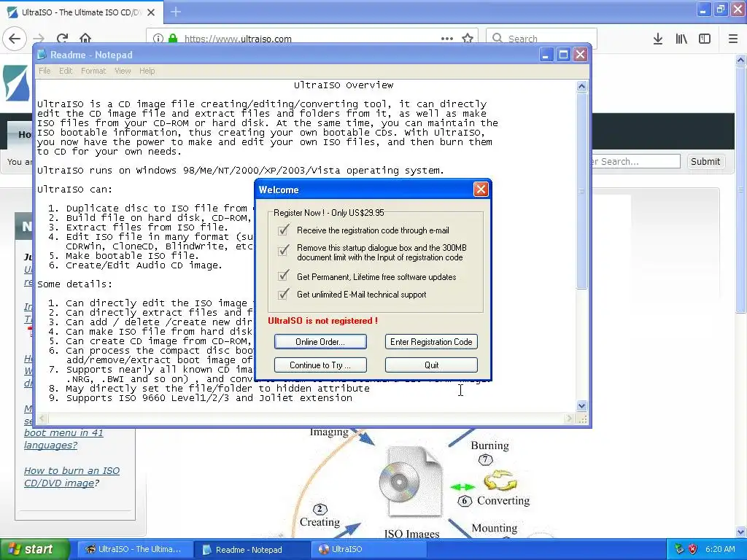The image size is (747, 560).
Task: Click Notepad horizontal scrollbar left arrow
Action: (x=42, y=419)
